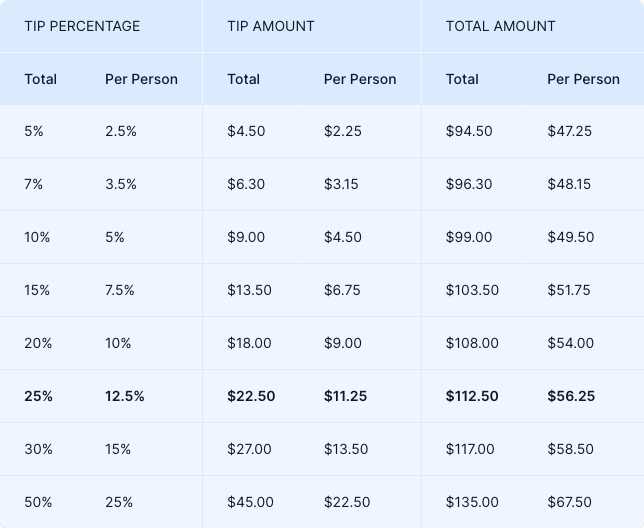
Task: Click the TIP AMOUNT column header
Action: (x=271, y=26)
